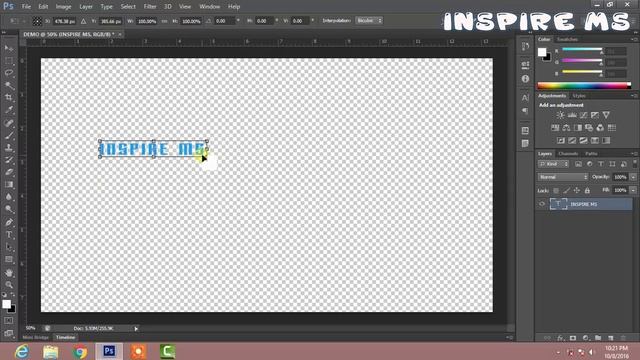Viewport: 640px width, 360px height.
Task: Open Layers panel options menu
Action: [634, 153]
